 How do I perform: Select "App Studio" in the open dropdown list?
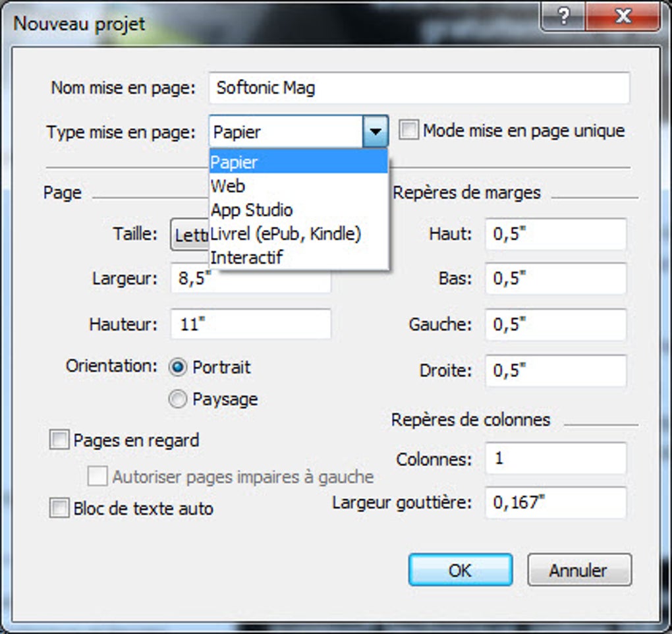(x=252, y=210)
